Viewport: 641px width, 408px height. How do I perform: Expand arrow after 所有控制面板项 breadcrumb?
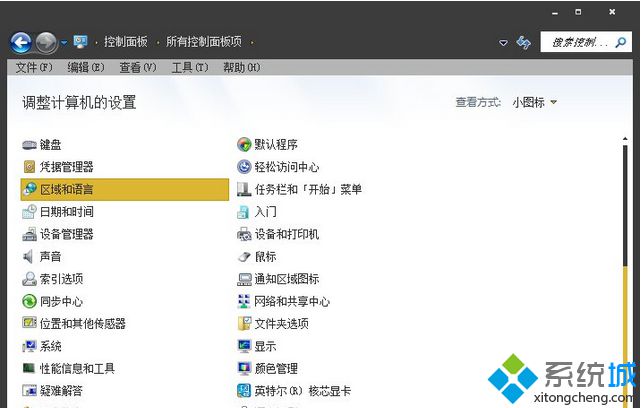point(252,42)
